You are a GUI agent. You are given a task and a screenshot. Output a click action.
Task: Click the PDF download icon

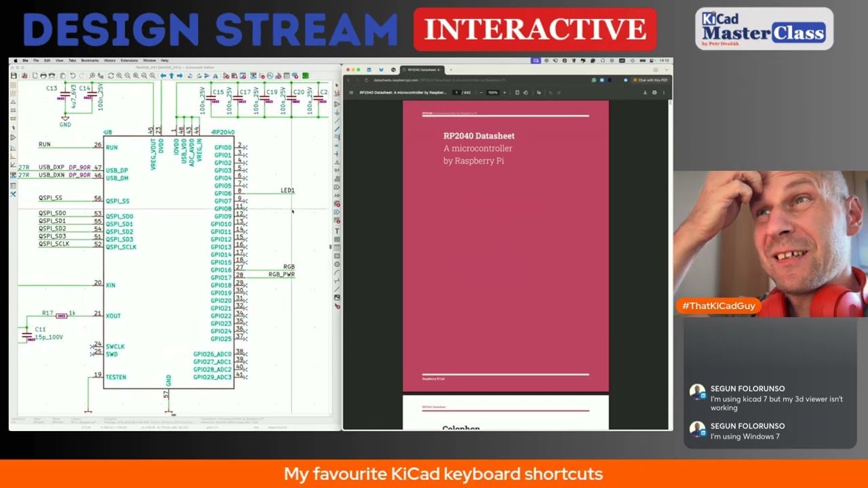point(646,92)
